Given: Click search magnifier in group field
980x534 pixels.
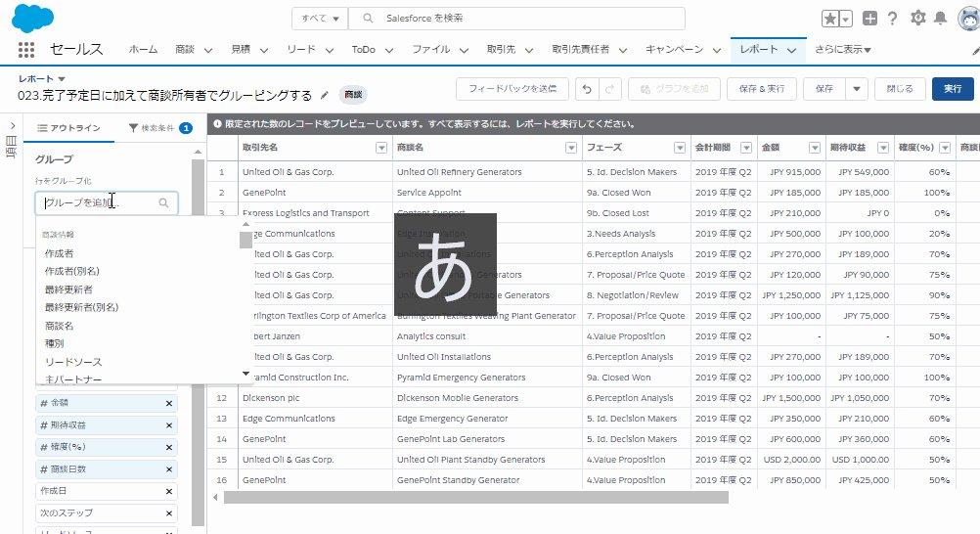Looking at the screenshot, I should click(x=163, y=202).
